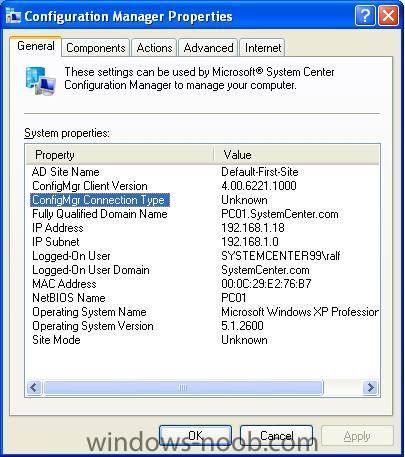Select the IP Address property row
Viewport: 405px width, 457px height.
pos(202,228)
